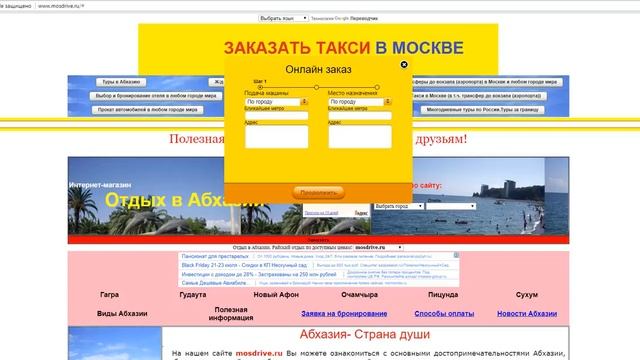Click Прокат автомобилей в любом городе button
Screen dimensions: 640x360
point(147,110)
